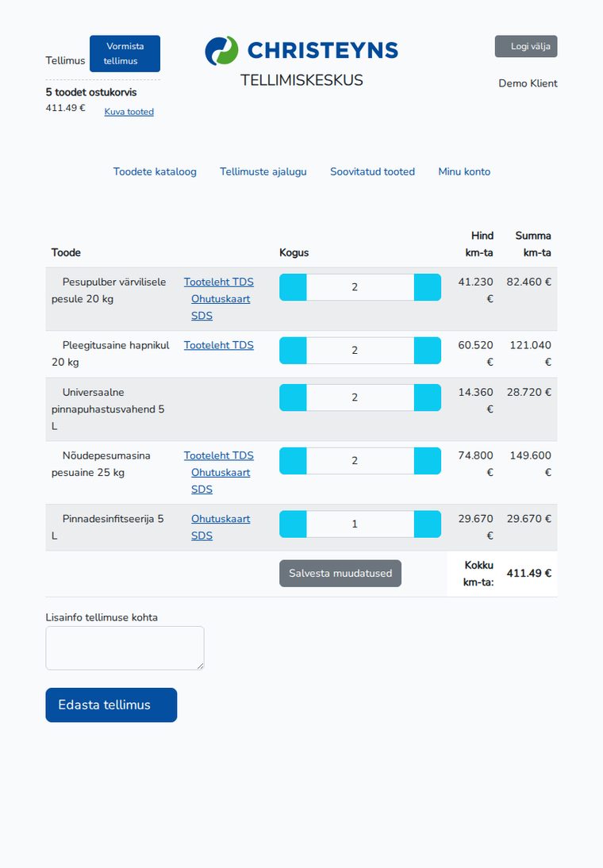This screenshot has height=868, width=603.
Task: Click the sum 82.460 €
Action: [x=528, y=282]
